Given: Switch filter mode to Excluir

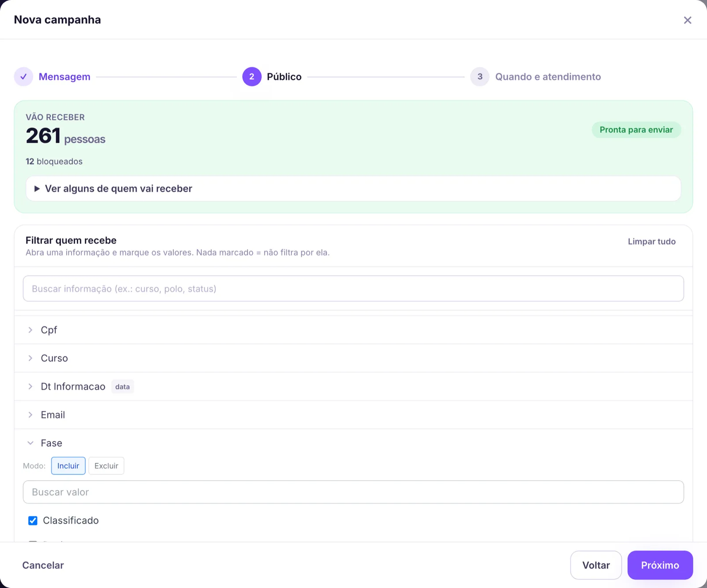Looking at the screenshot, I should (x=106, y=466).
